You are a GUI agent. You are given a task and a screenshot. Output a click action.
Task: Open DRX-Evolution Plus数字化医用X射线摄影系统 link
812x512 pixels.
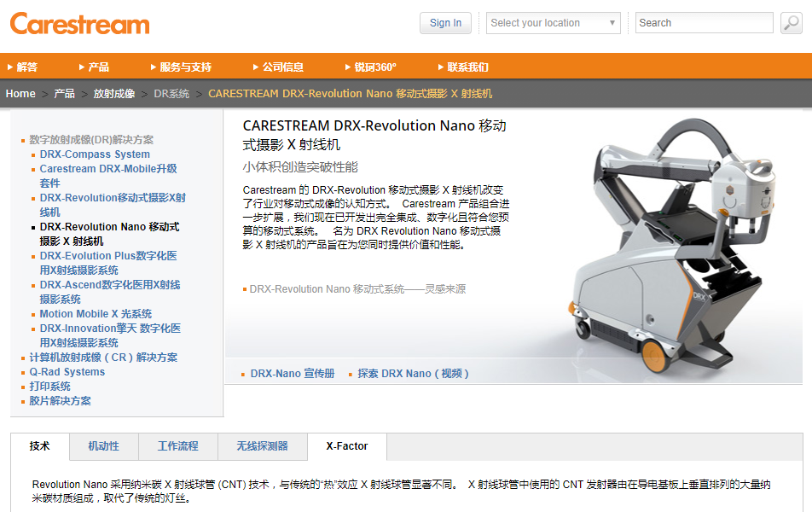pos(108,263)
